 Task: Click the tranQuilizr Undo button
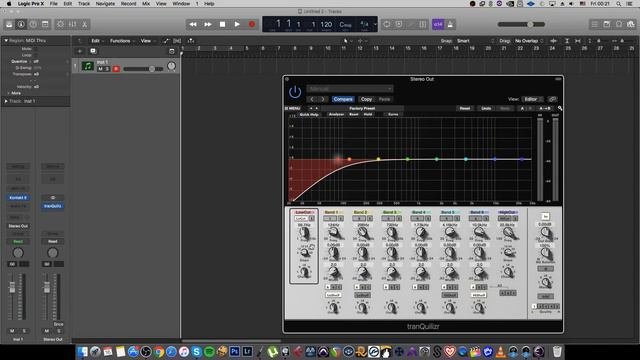click(486, 109)
